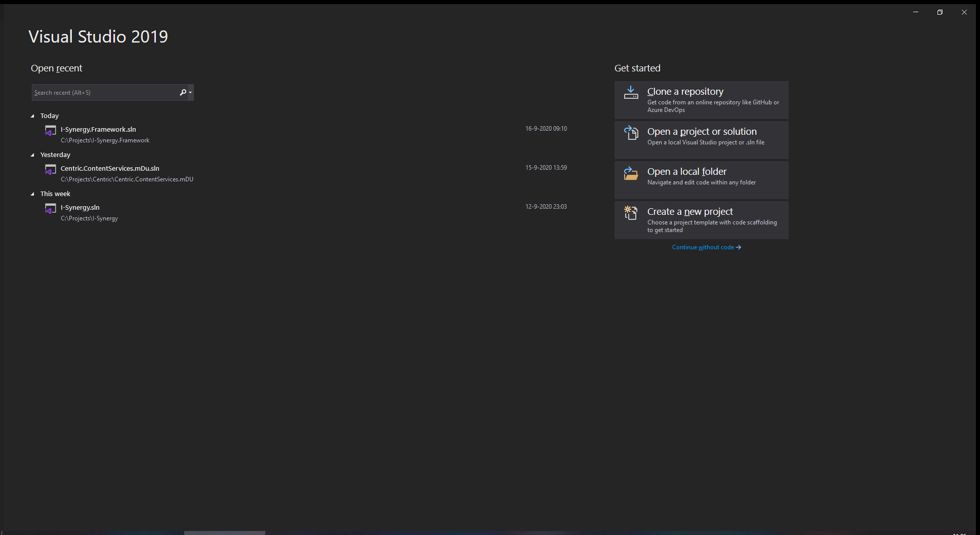Close the Visual Studio start window
980x535 pixels.
[x=964, y=12]
